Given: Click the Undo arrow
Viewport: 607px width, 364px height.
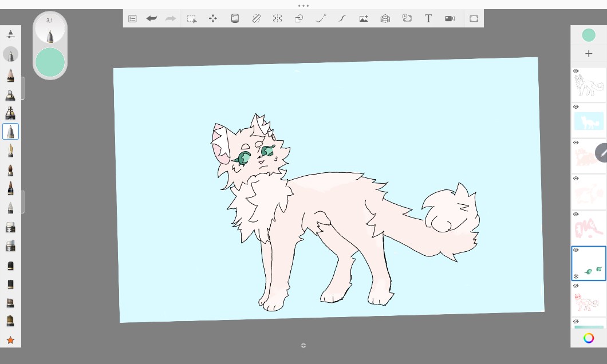Looking at the screenshot, I should [152, 18].
